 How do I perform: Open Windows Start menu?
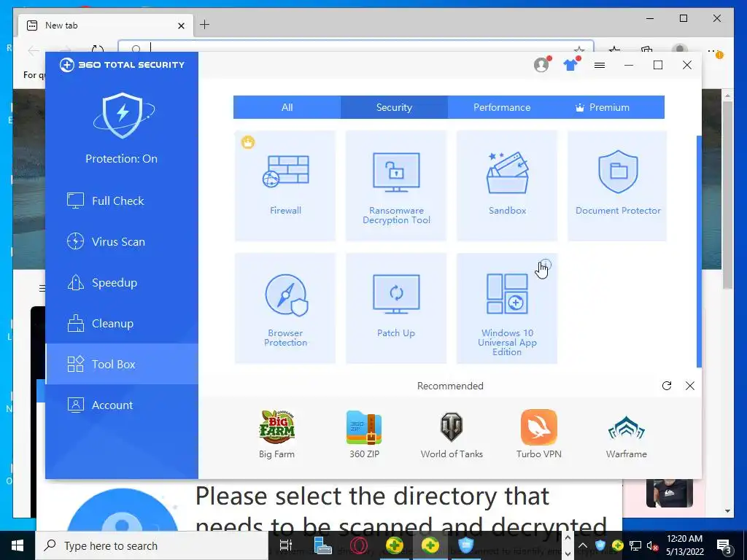pyautogui.click(x=18, y=545)
